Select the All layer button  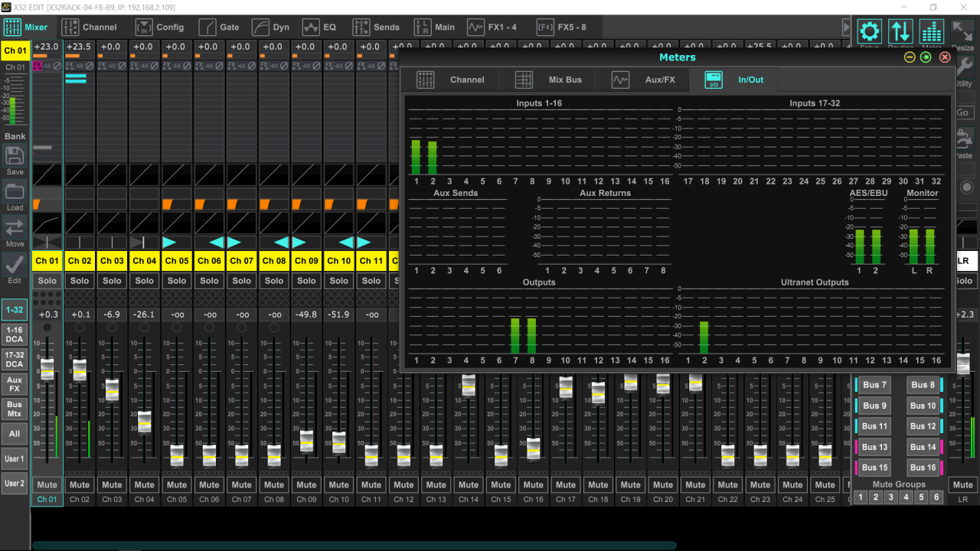15,434
